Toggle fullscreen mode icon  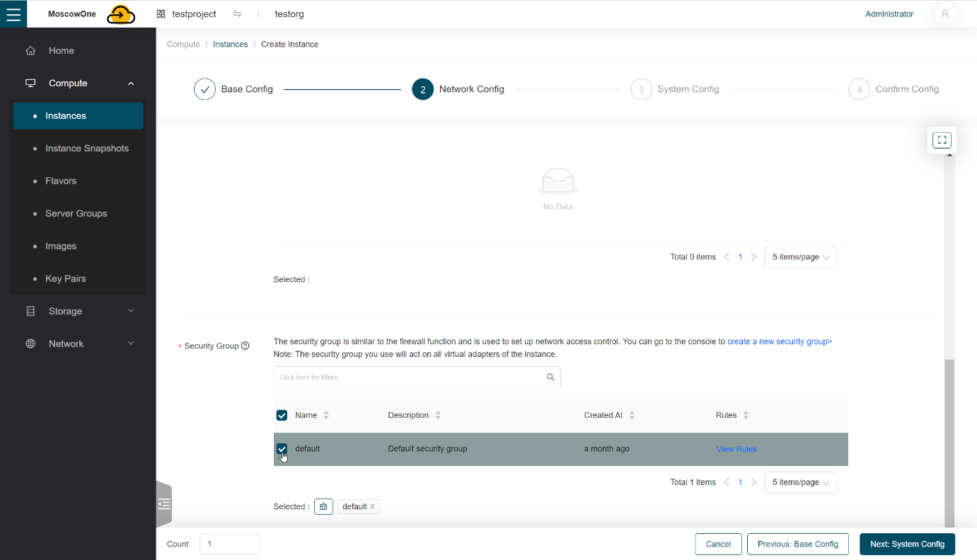(942, 140)
